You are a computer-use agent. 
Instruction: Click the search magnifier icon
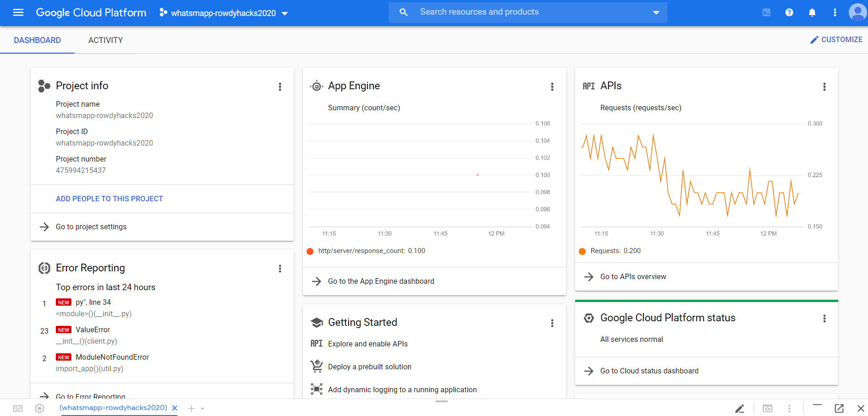coord(403,12)
